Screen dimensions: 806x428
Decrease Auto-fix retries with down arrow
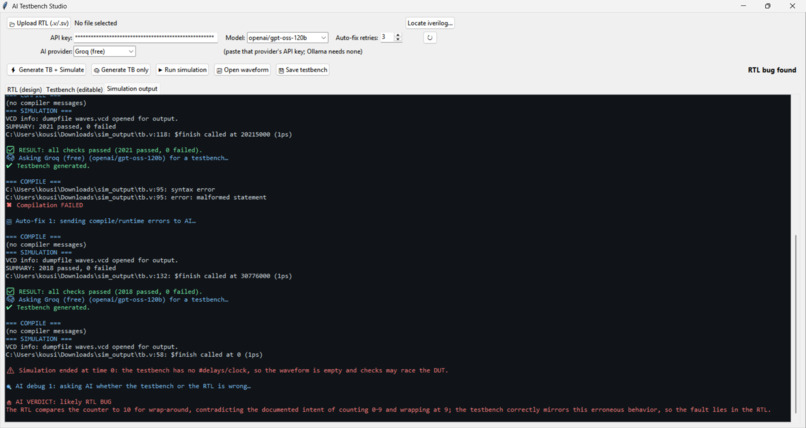[397, 40]
